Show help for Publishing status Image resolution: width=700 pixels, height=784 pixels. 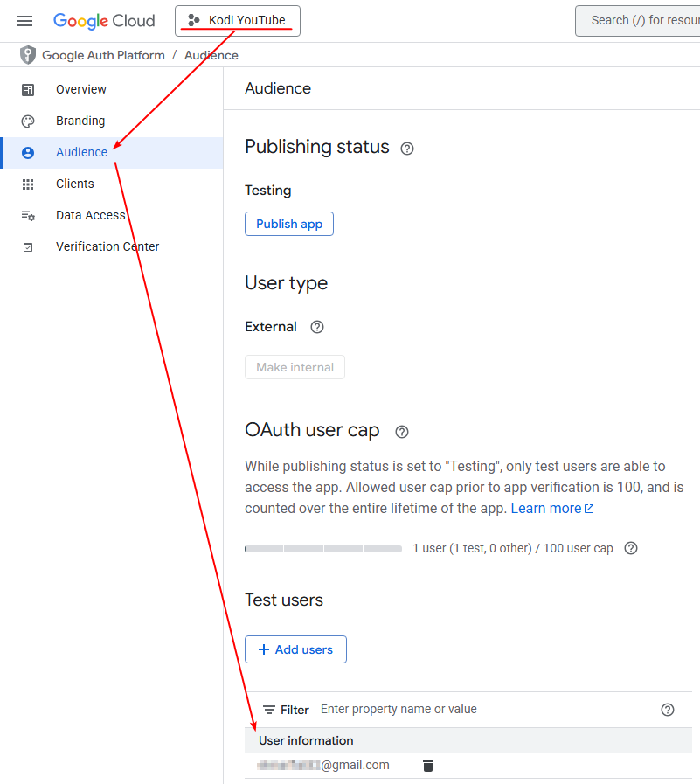pyautogui.click(x=407, y=149)
